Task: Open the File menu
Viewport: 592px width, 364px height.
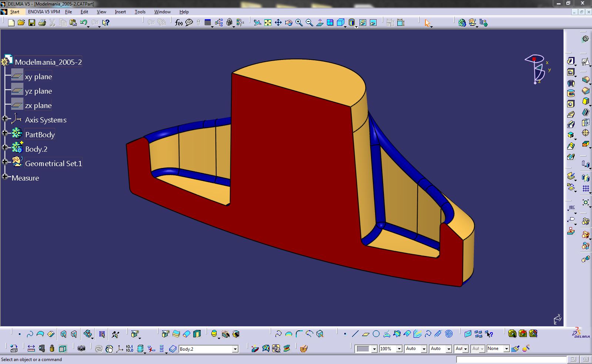Action: click(68, 12)
